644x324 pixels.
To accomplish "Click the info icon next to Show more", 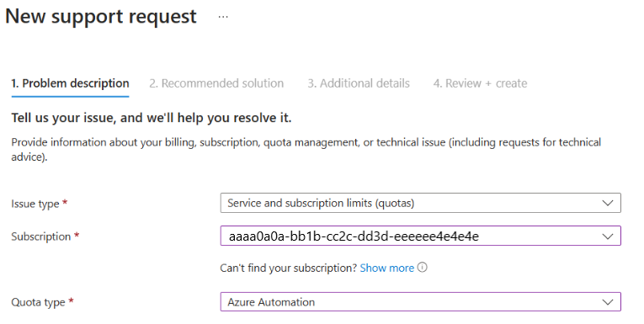I will click(423, 268).
